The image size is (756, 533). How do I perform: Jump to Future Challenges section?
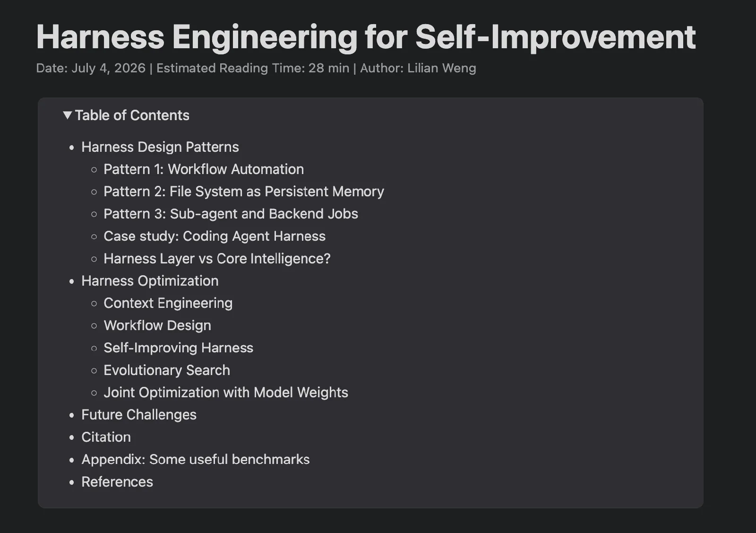139,415
